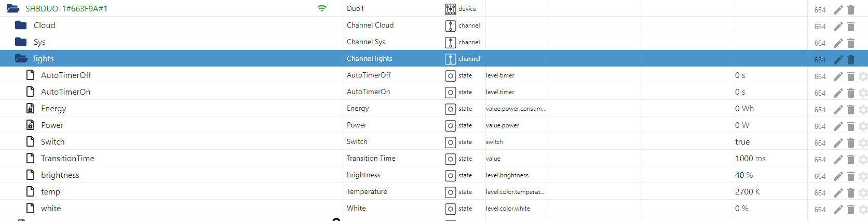Open the gear settings for the temp state
Screen dimensions: 868x221
click(863, 192)
